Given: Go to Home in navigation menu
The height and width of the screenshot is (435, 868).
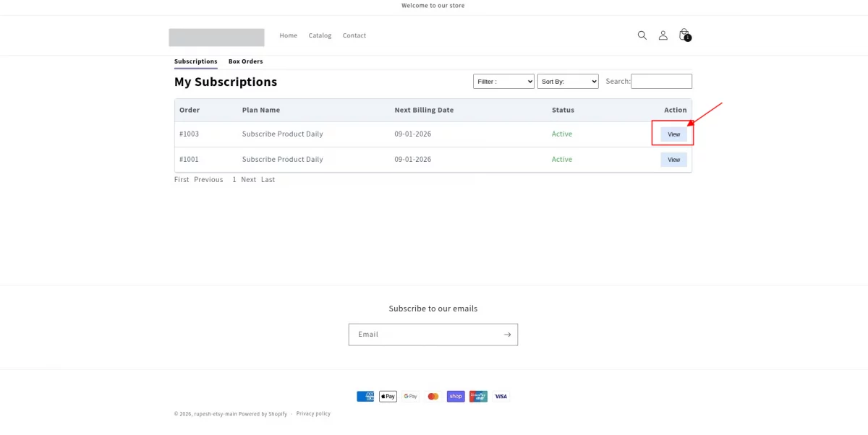Looking at the screenshot, I should [x=288, y=35].
